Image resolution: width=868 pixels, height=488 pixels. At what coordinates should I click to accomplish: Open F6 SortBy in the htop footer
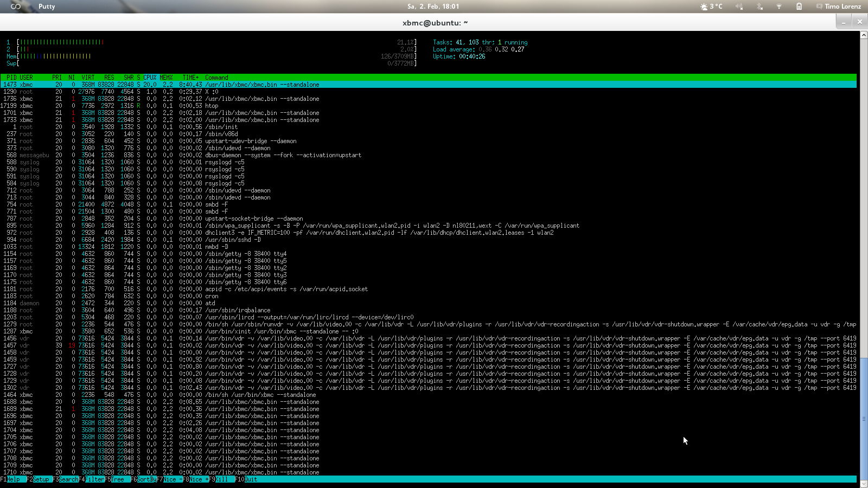click(x=144, y=479)
